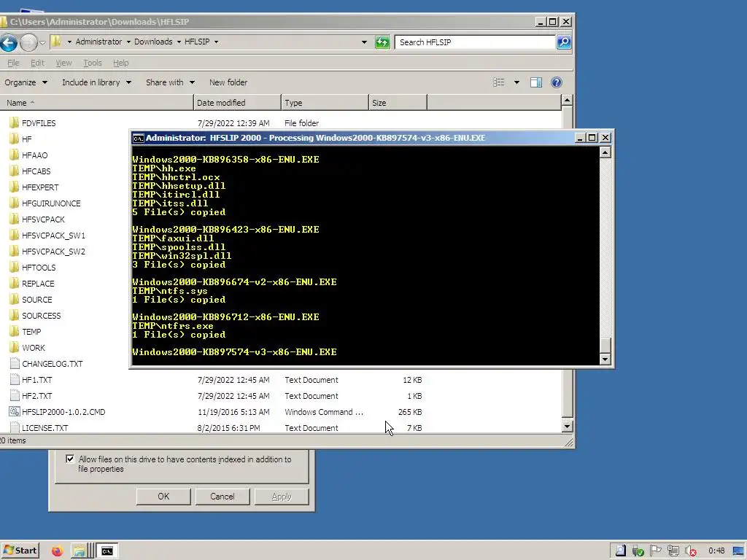This screenshot has width=747, height=560.
Task: Open Firefox from the taskbar
Action: tap(57, 551)
